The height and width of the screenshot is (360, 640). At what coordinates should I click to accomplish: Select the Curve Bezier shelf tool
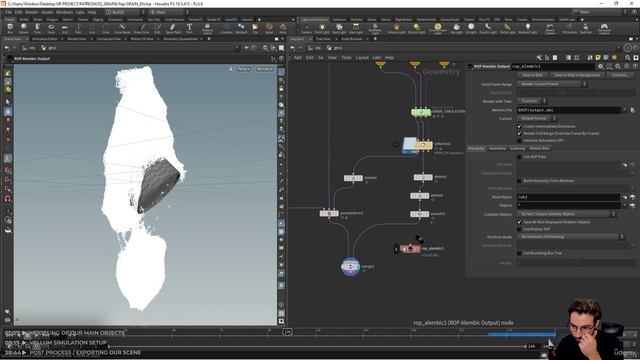pos(122,28)
